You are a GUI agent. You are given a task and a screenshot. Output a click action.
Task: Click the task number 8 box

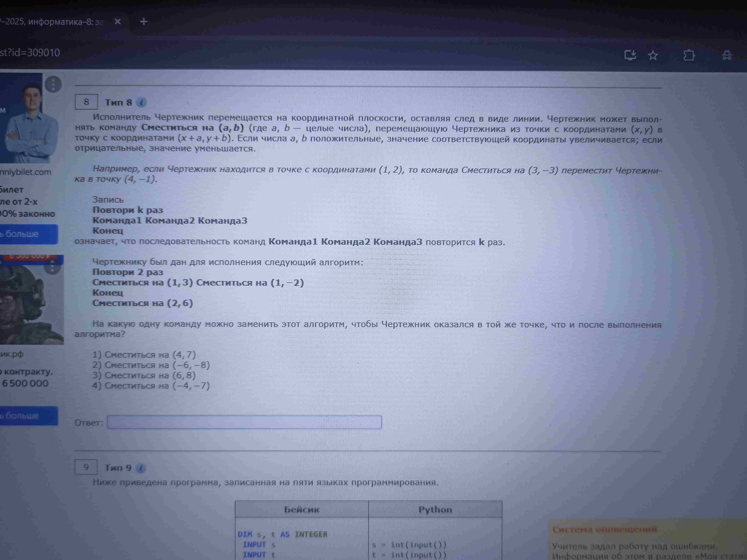point(86,102)
